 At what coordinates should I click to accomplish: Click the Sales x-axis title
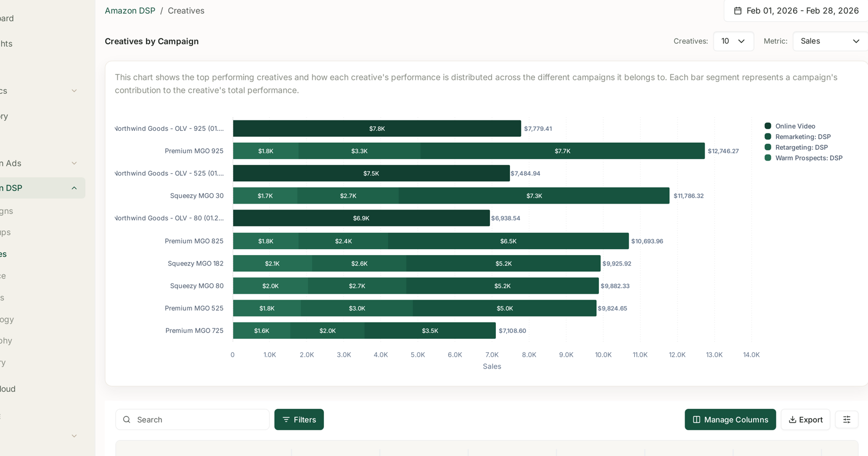tap(492, 366)
